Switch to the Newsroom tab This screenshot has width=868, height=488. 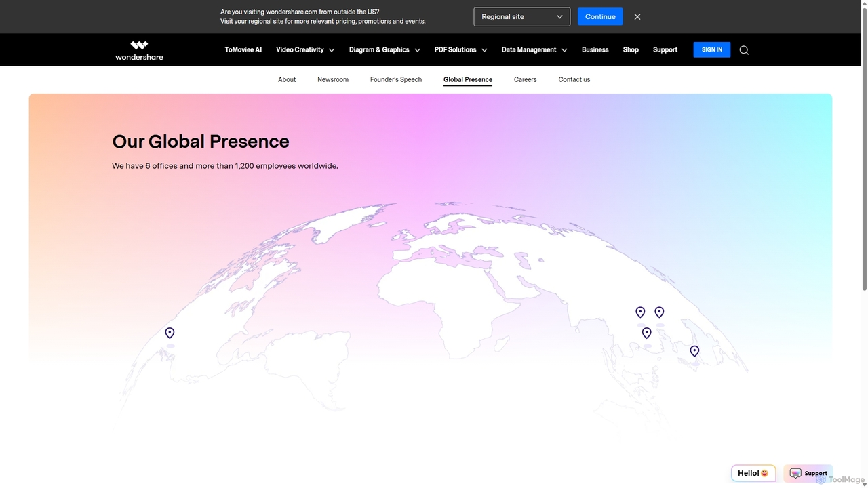[x=333, y=80]
